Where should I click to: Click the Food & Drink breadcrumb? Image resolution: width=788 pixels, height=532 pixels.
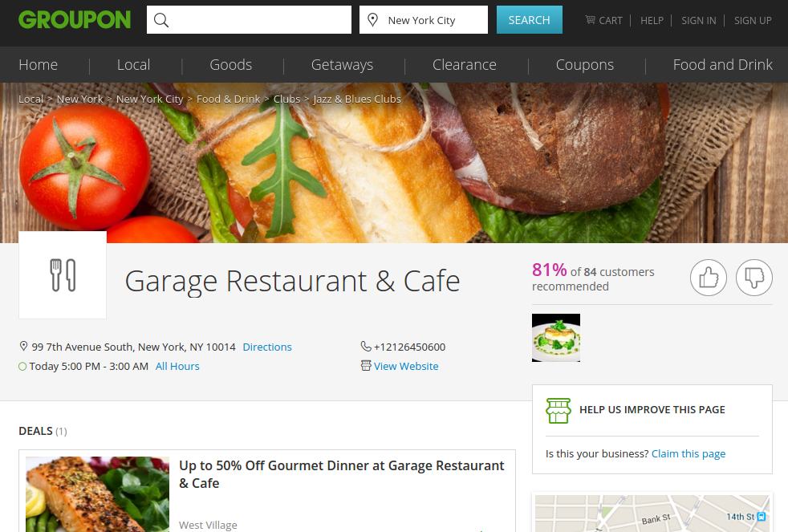pyautogui.click(x=228, y=99)
